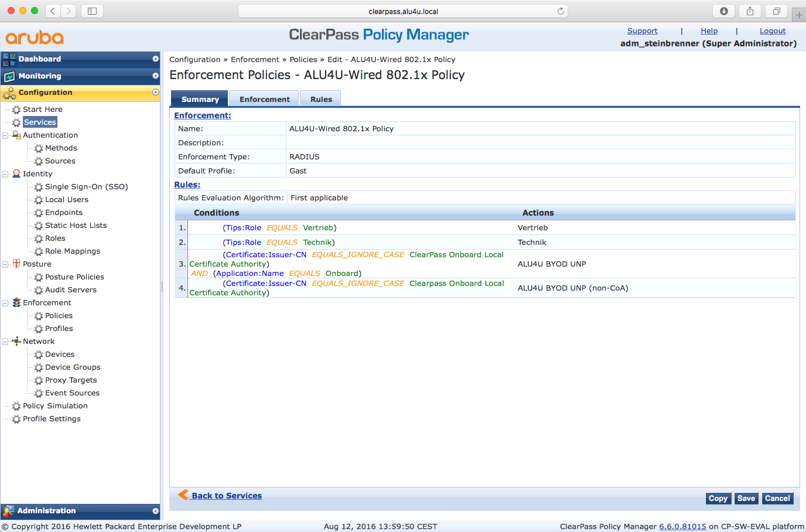
Task: Switch to the Rules tab
Action: coord(321,99)
